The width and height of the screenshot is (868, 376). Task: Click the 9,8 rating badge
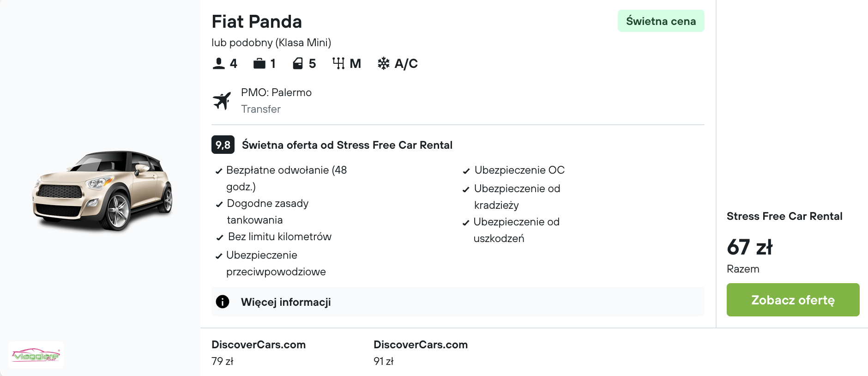point(223,145)
